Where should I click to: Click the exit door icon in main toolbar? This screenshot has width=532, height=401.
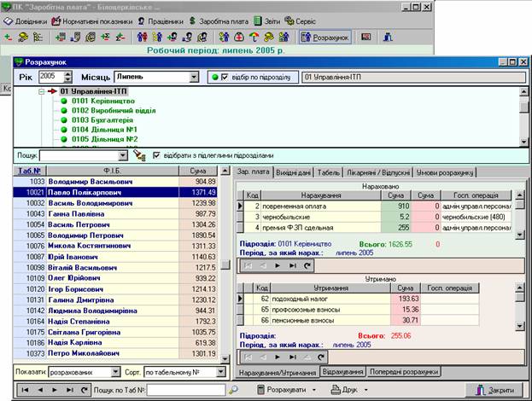click(388, 37)
